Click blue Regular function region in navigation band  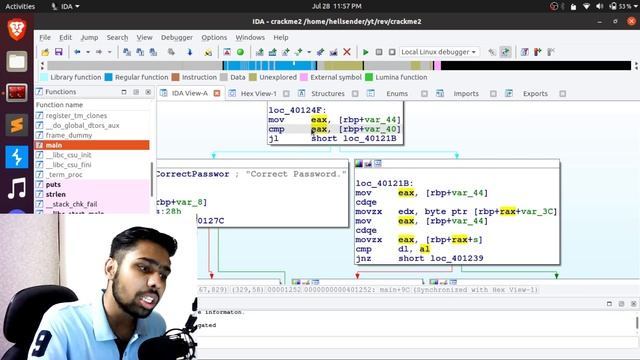tap(269, 65)
